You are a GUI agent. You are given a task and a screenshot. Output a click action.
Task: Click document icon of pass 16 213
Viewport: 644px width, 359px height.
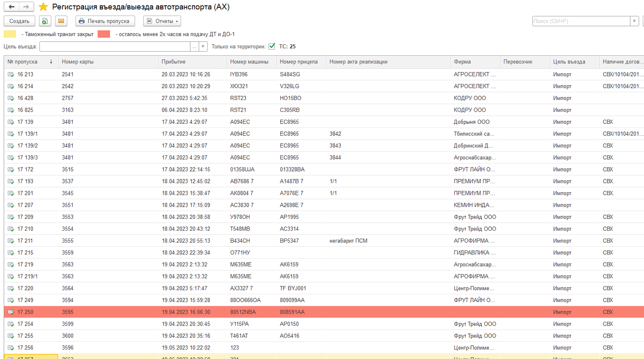coord(11,75)
